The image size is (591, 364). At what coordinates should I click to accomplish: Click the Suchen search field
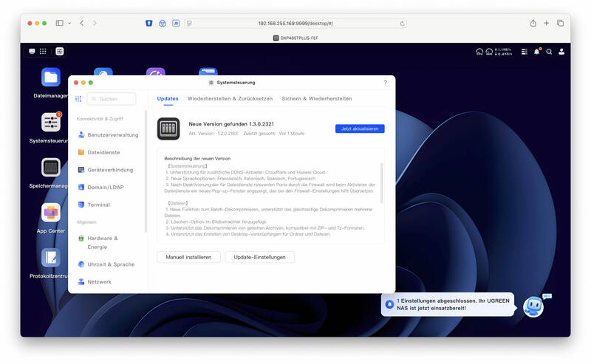[112, 99]
